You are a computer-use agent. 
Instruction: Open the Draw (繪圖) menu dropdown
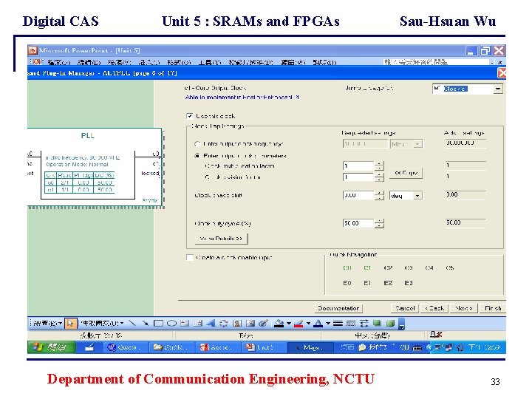coord(47,324)
